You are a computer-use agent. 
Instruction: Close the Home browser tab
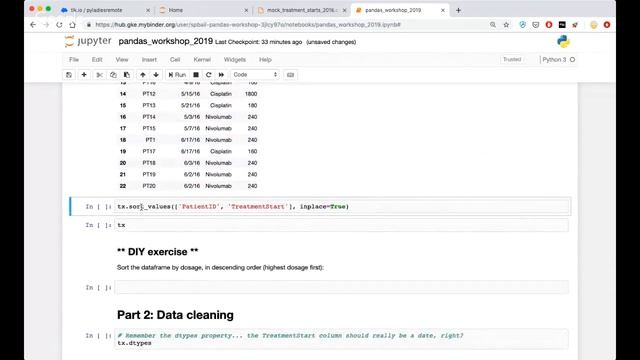point(246,10)
